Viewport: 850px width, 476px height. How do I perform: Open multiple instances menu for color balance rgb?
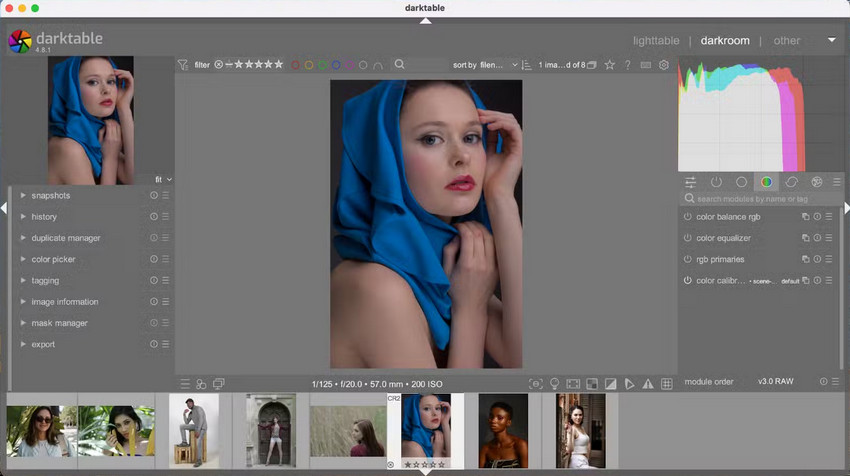coord(806,216)
